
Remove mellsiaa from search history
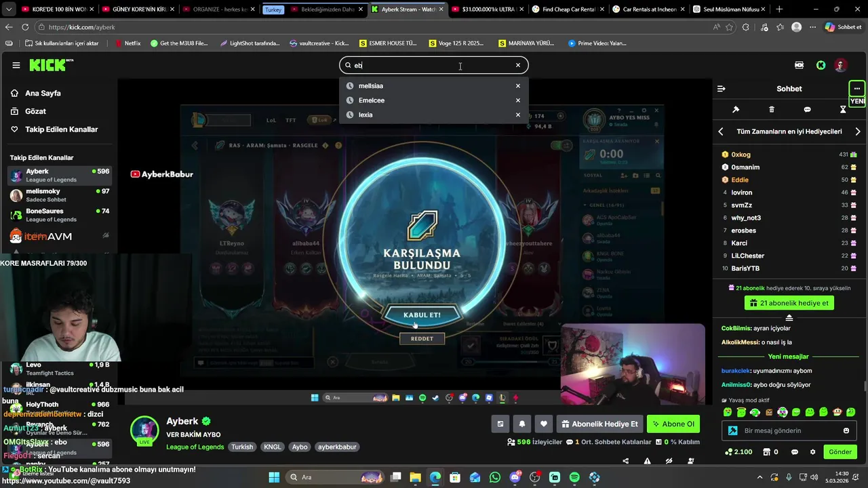(x=518, y=86)
